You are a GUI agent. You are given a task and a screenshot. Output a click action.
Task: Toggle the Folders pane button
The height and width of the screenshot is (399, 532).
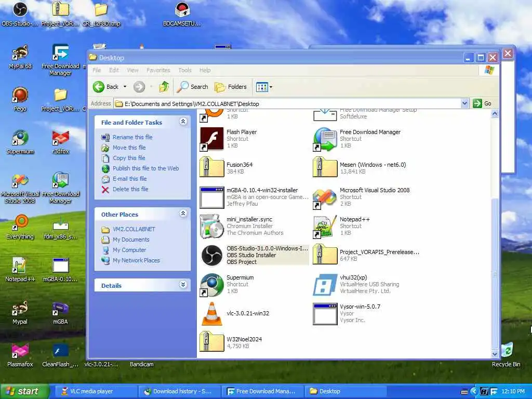coord(231,87)
